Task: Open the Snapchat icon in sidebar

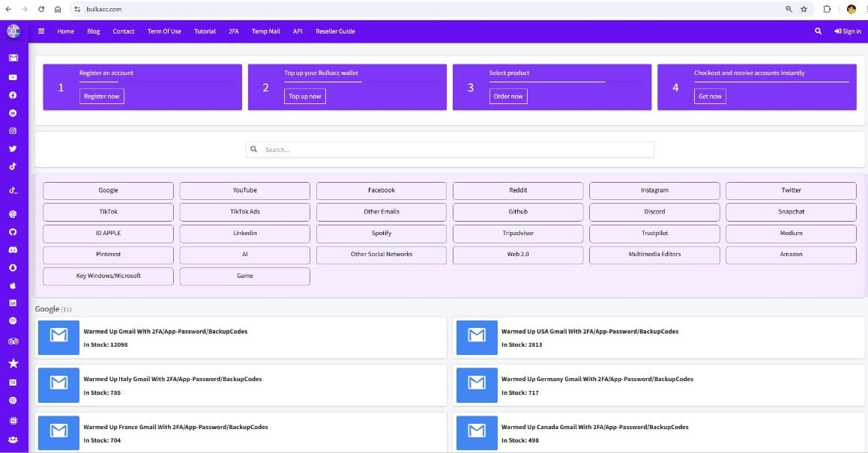Action: (x=13, y=268)
